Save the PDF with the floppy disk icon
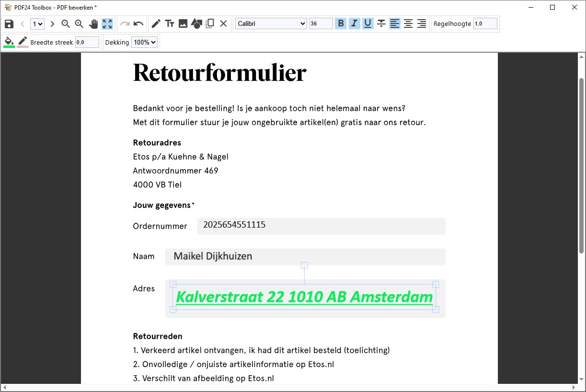Image resolution: width=586 pixels, height=392 pixels. click(x=9, y=23)
